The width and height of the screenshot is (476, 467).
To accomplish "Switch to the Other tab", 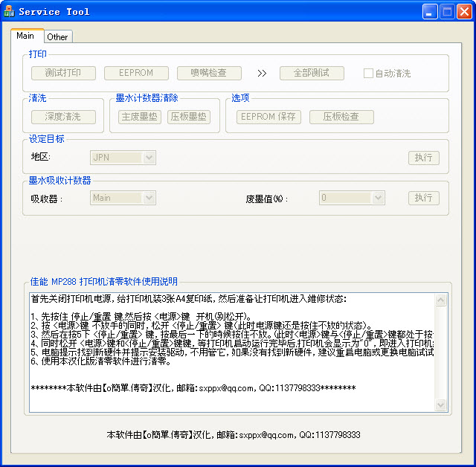I will point(57,36).
